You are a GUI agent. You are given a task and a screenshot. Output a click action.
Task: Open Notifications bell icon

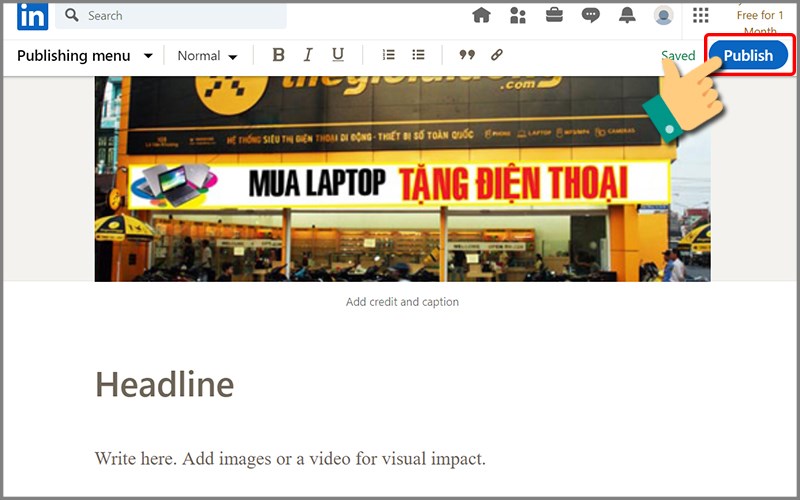point(627,15)
